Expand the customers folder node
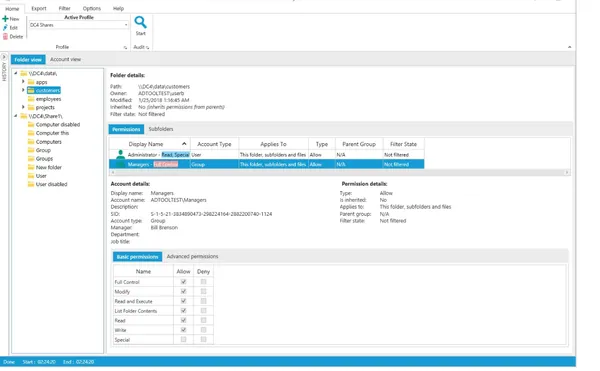 tap(23, 90)
